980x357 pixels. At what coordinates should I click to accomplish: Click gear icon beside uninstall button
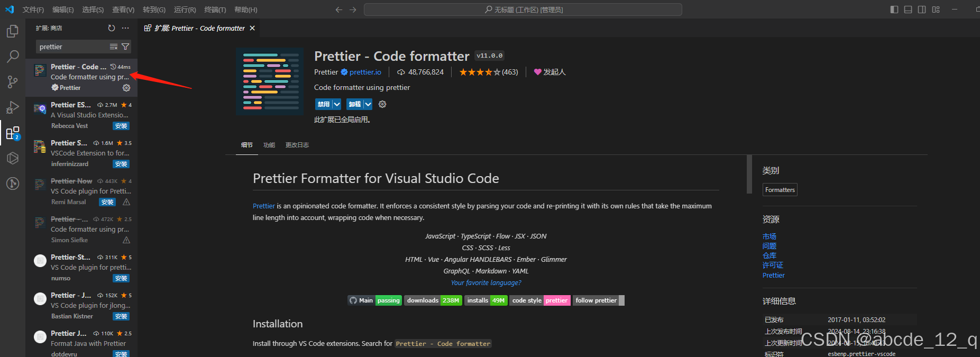pos(382,104)
